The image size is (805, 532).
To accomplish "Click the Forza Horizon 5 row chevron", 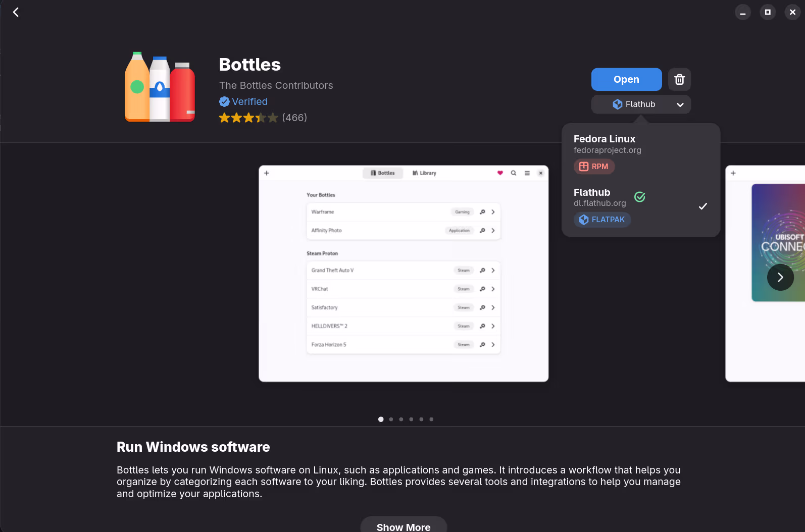I will (493, 345).
